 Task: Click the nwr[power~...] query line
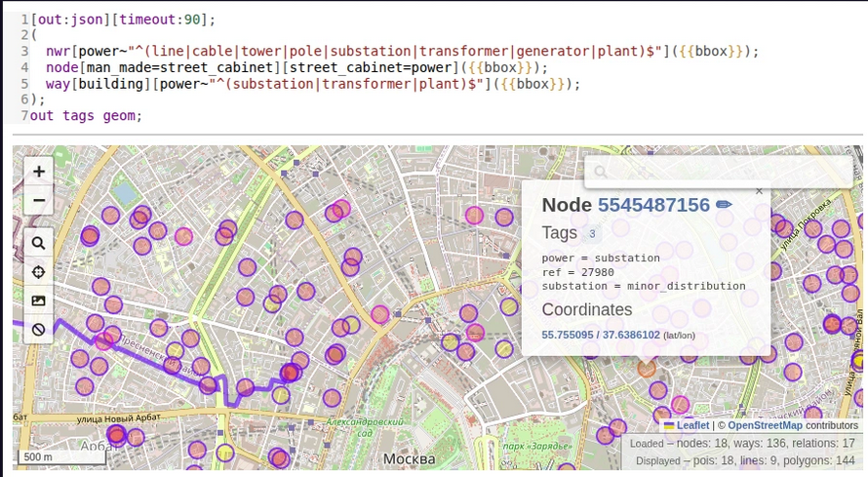[x=403, y=51]
